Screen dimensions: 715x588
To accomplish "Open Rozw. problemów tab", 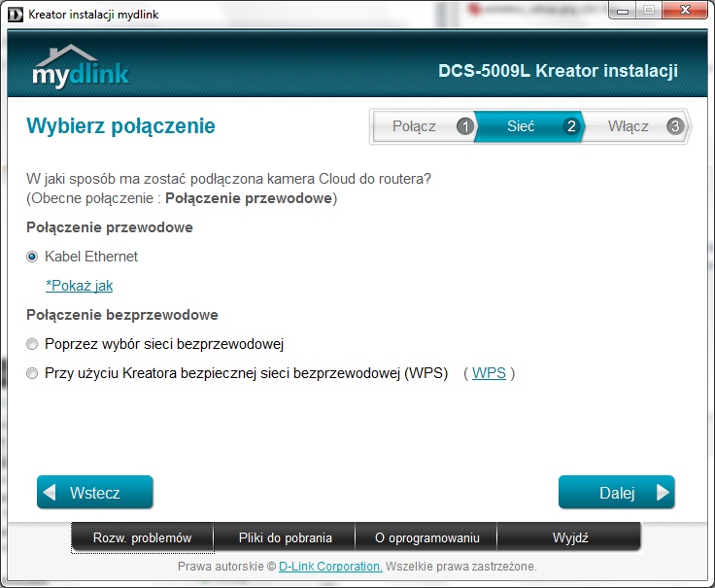I will coord(142,537).
